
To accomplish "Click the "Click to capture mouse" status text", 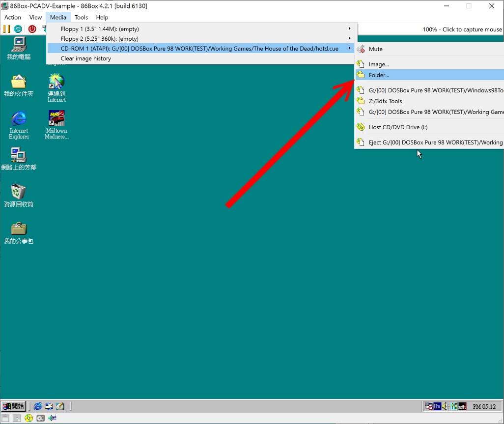I will [x=472, y=29].
